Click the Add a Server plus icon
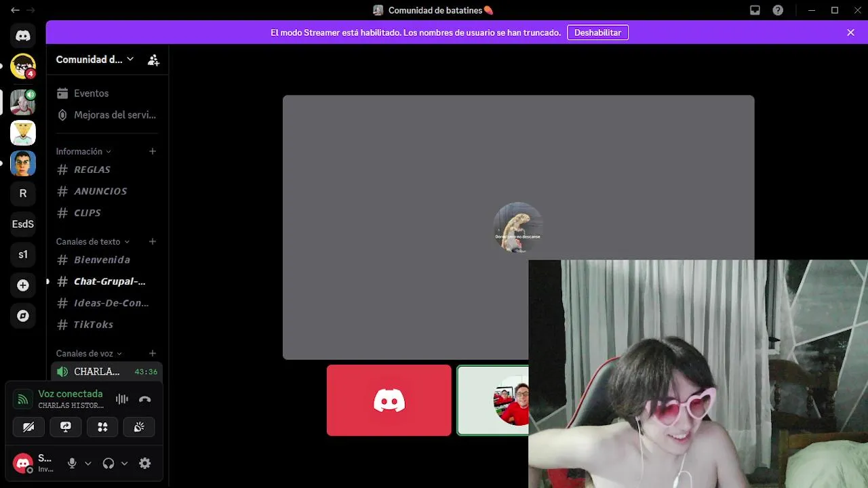This screenshot has height=488, width=868. 23,285
